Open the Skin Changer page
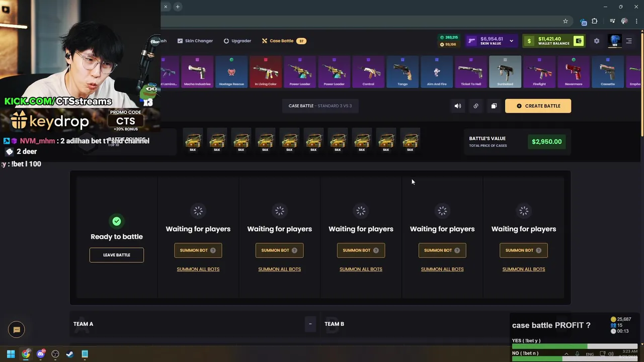 click(x=195, y=41)
